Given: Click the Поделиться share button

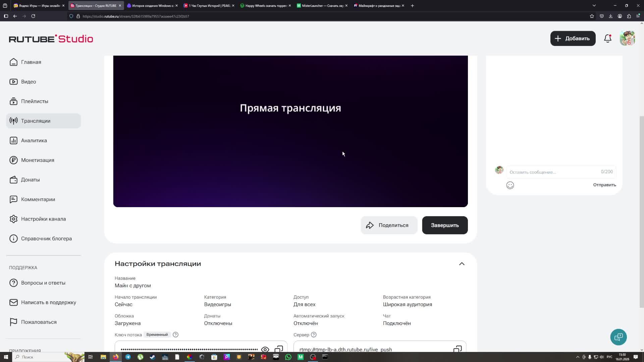Looking at the screenshot, I should tap(389, 225).
